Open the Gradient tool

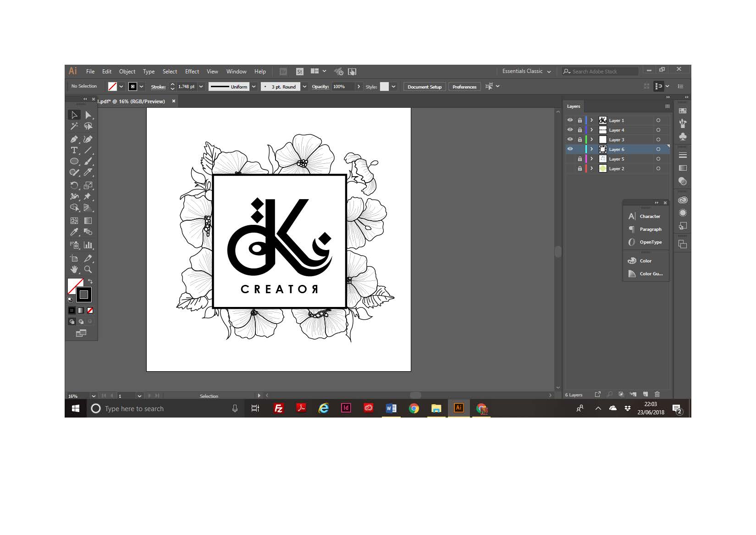89,220
